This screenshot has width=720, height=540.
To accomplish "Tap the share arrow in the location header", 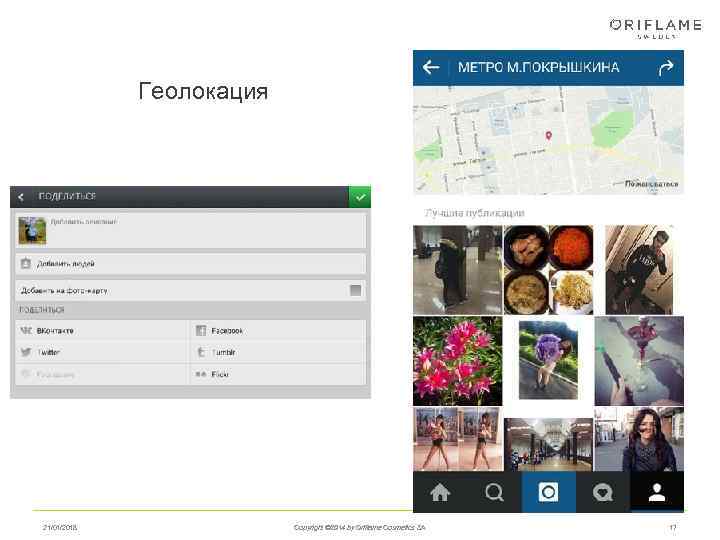I will 666,68.
